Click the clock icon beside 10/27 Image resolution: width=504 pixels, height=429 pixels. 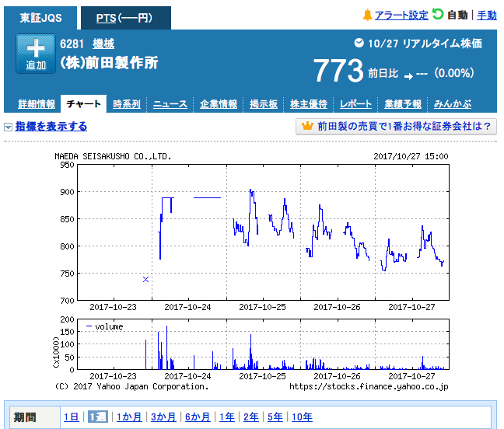click(359, 43)
